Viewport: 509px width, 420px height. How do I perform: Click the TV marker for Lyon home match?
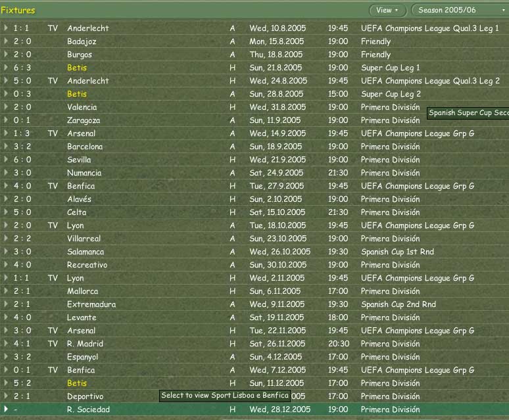53,278
